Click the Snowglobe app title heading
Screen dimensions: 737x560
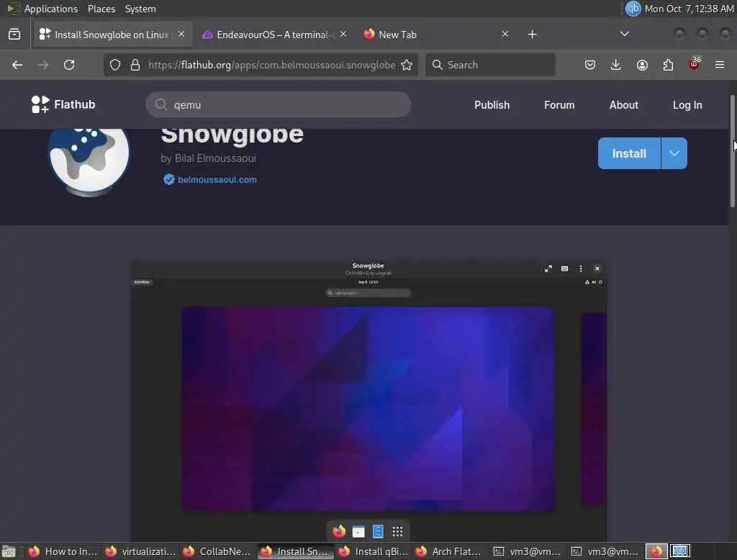click(232, 135)
